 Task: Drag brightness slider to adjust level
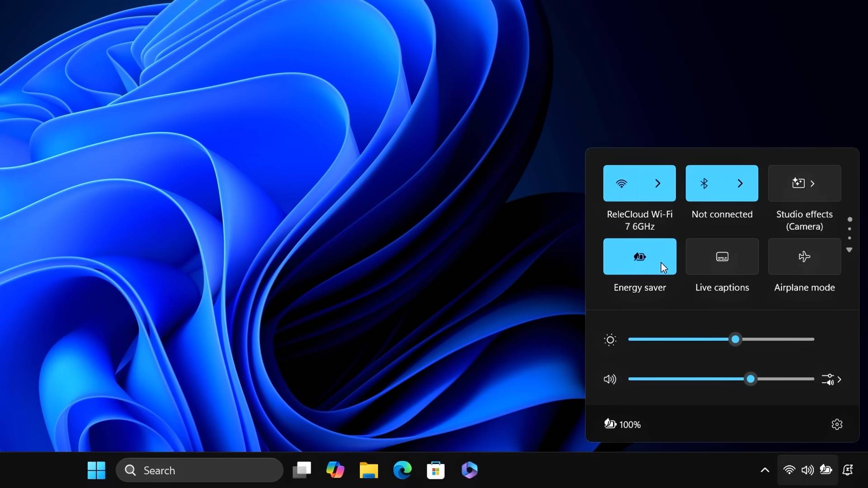(735, 339)
